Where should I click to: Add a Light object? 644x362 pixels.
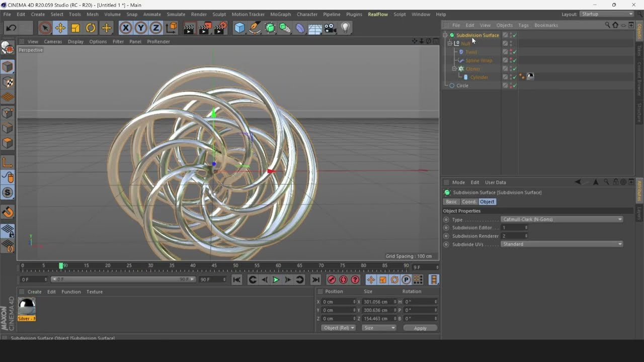346,28
